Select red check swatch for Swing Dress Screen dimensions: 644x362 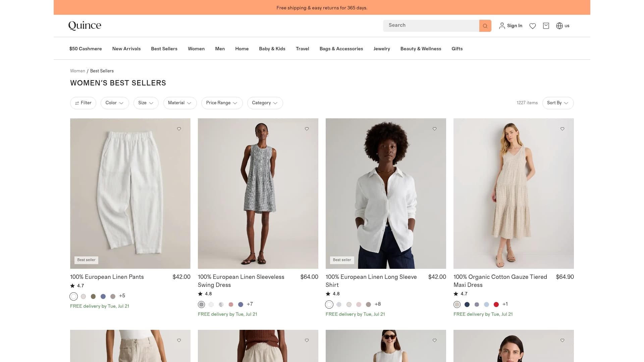pyautogui.click(x=231, y=304)
